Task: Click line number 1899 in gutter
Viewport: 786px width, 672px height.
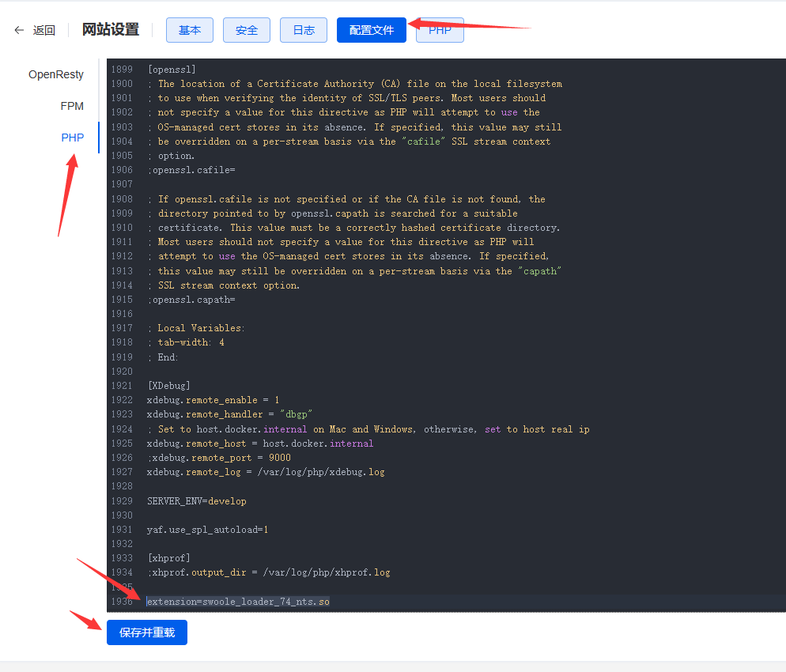Action: point(122,70)
